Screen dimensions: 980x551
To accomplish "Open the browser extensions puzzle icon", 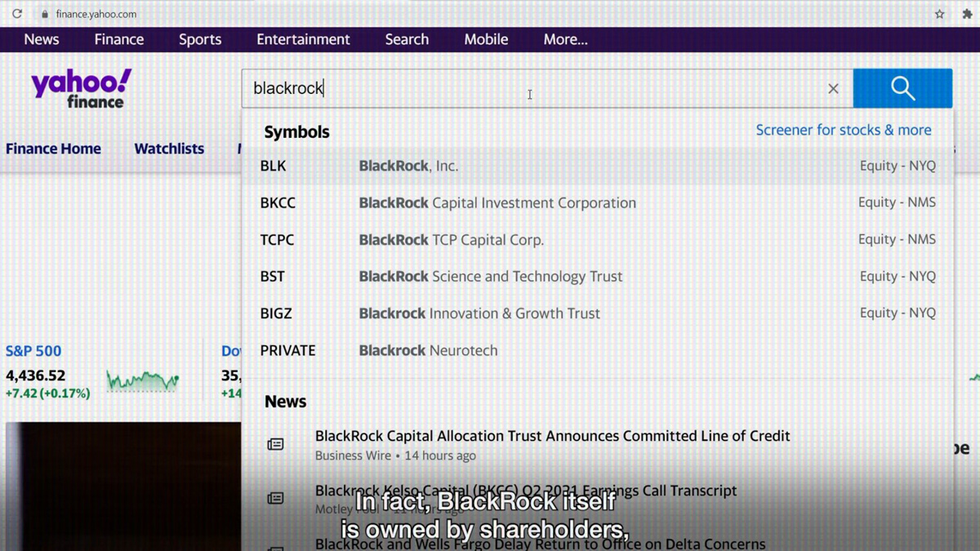I will click(967, 14).
